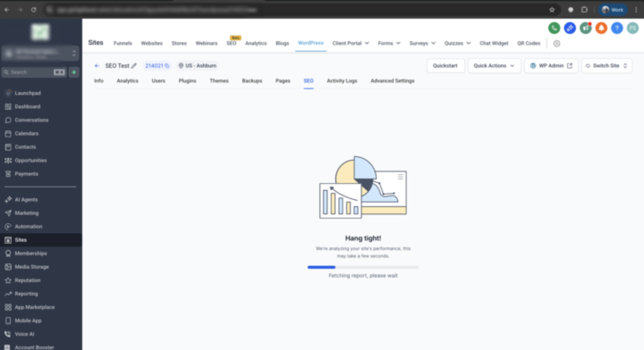Switch to the Funnels tab
This screenshot has width=644, height=350.
tap(123, 43)
